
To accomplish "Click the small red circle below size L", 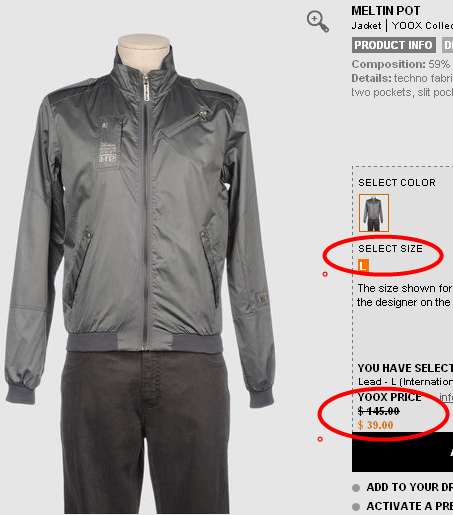I will 325,274.
